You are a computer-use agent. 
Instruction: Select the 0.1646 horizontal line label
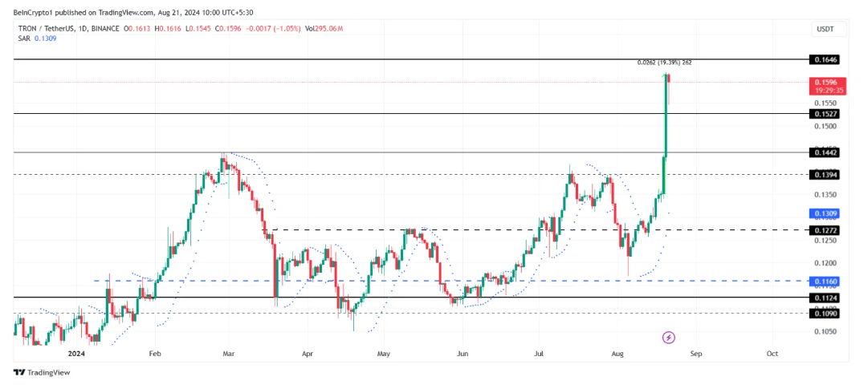coord(825,60)
